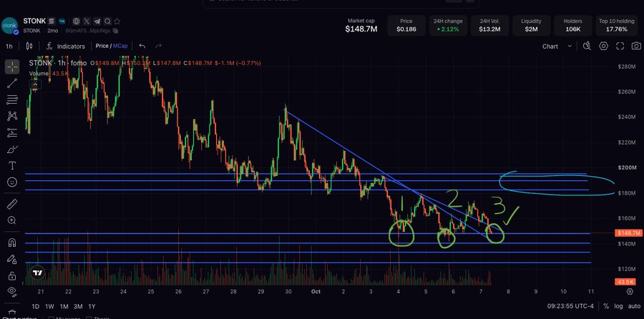Click the TradingView logo on chart
Viewport: 644px width, 319px height.
tap(37, 273)
